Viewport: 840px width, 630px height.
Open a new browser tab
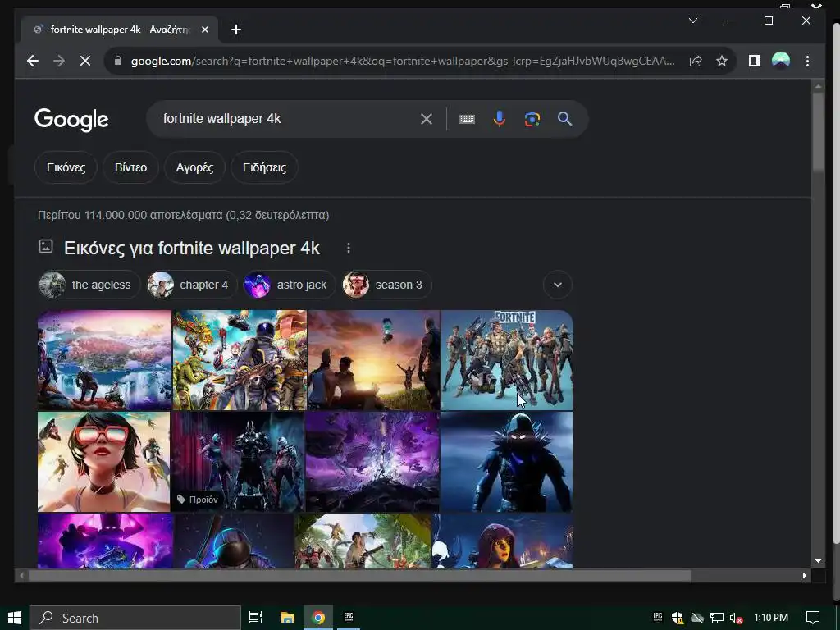tap(236, 30)
